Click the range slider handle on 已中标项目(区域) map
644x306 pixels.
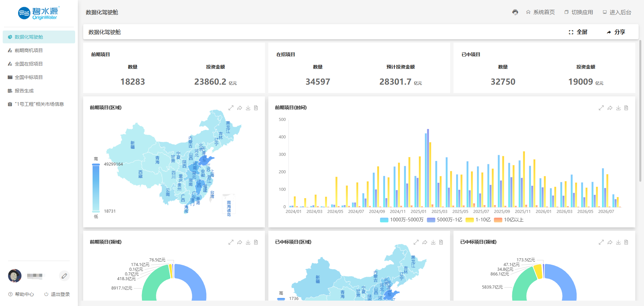pos(281,299)
